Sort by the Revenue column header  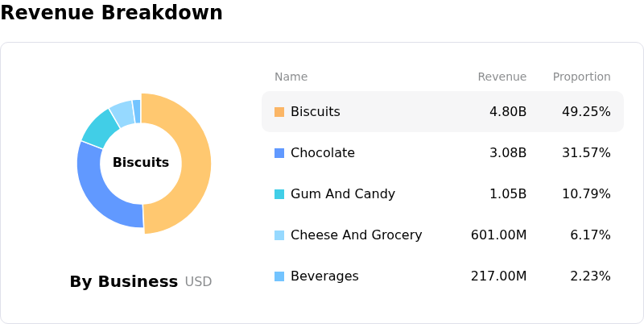click(x=502, y=77)
